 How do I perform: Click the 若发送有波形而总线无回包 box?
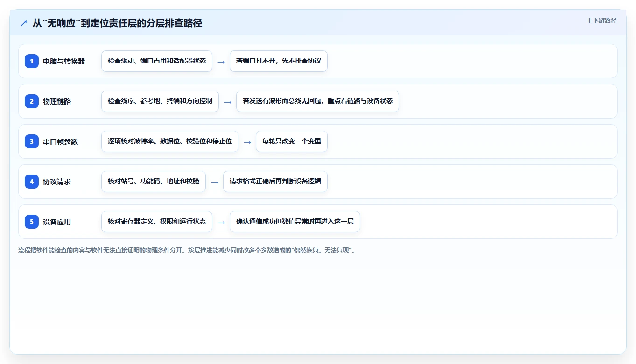(318, 101)
